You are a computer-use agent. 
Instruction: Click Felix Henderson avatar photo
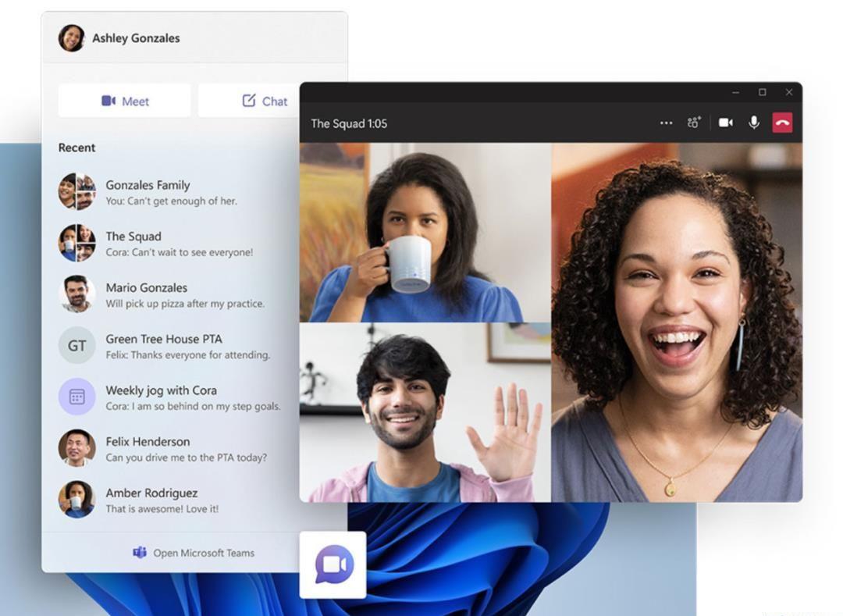(x=76, y=448)
